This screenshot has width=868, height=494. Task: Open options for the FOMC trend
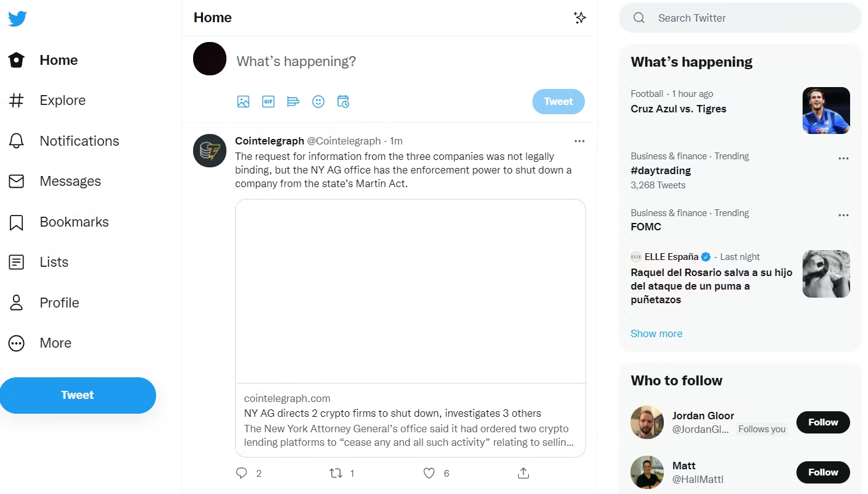(x=843, y=215)
